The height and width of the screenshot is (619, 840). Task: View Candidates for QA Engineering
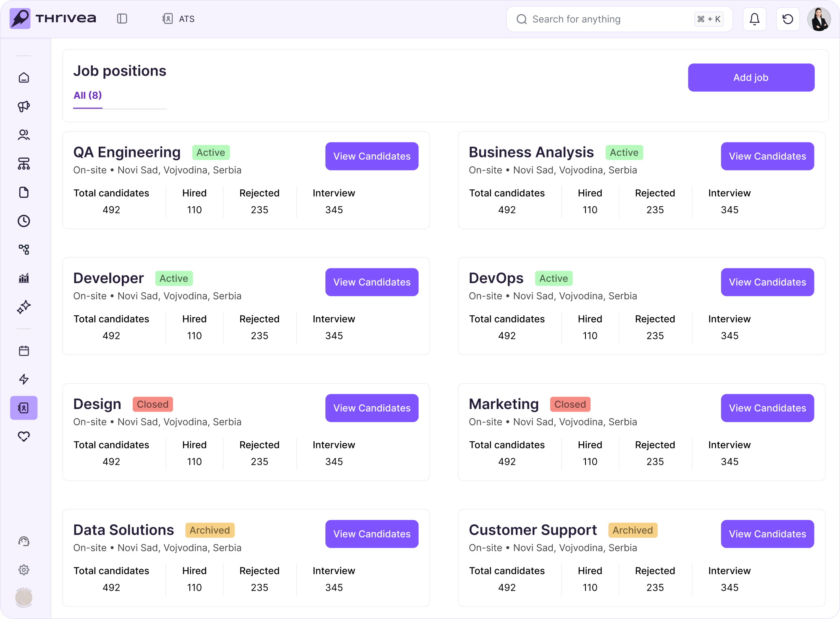(x=372, y=156)
